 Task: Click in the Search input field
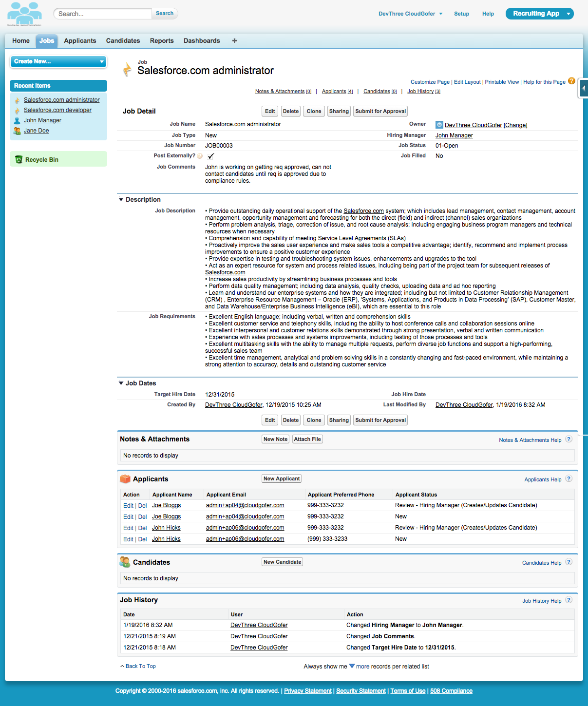pyautogui.click(x=102, y=14)
